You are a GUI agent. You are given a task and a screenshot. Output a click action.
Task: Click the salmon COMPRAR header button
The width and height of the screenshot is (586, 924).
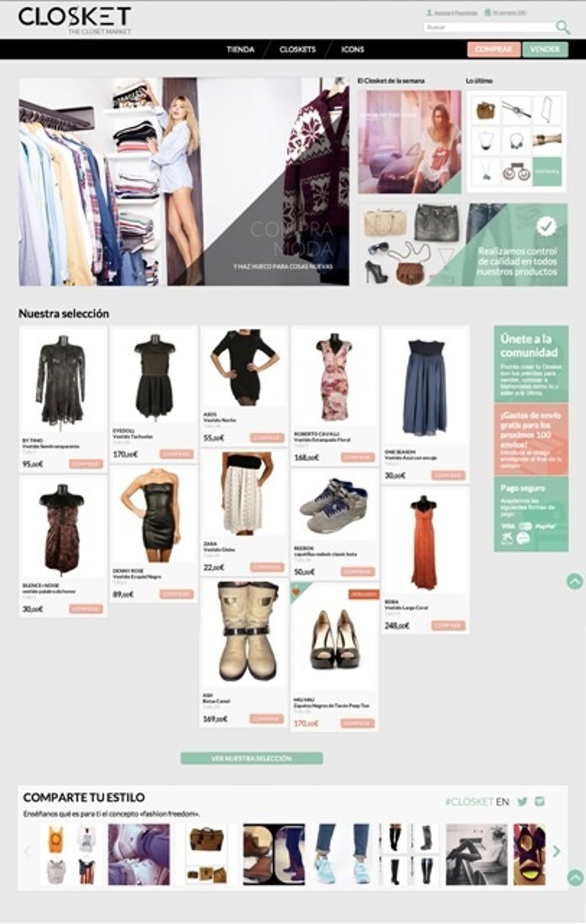(x=494, y=49)
